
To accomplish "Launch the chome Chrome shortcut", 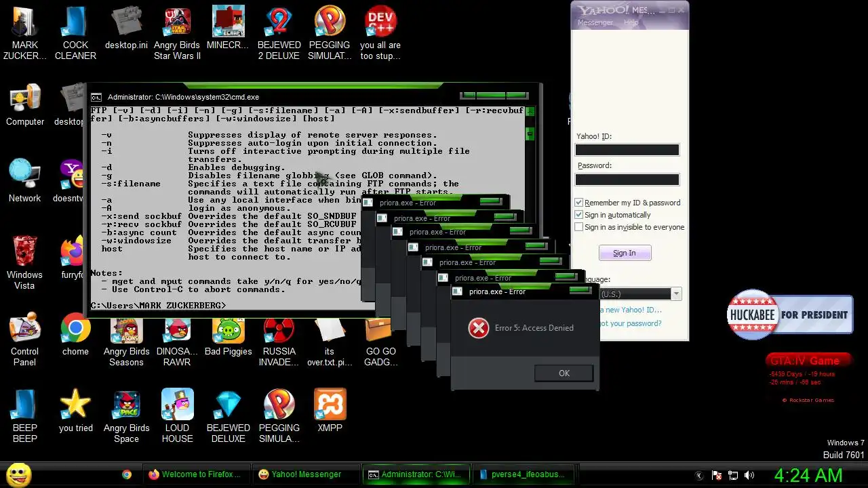I will [75, 334].
